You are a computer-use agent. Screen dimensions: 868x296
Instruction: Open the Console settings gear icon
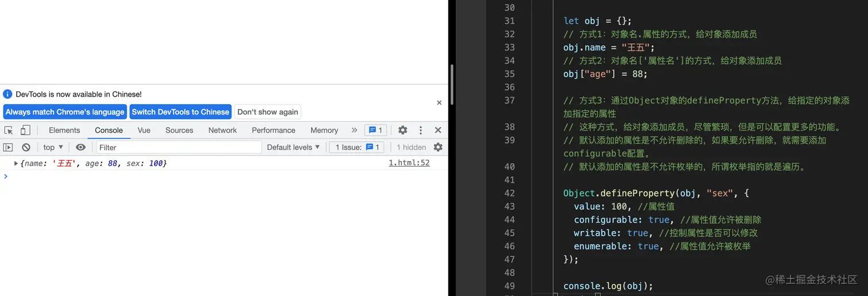(438, 148)
